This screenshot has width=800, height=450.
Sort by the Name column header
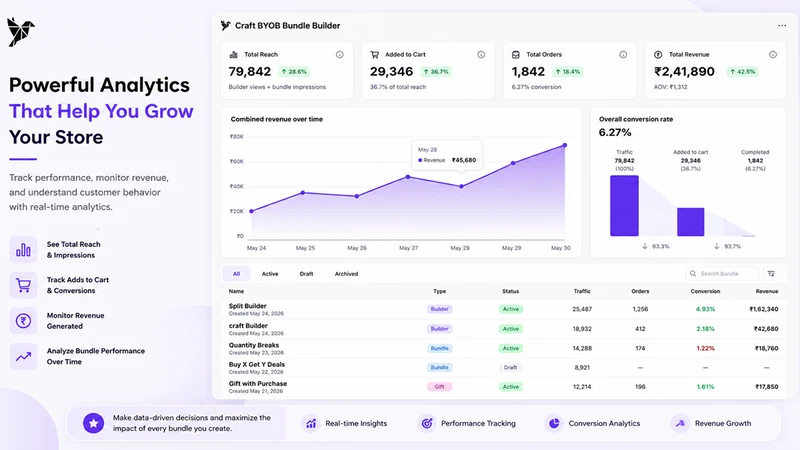236,291
